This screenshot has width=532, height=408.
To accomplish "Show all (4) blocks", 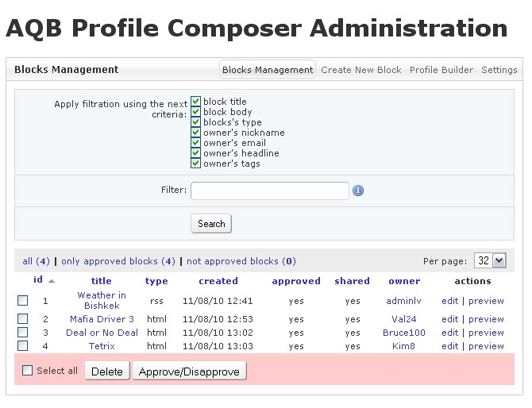I will pyautogui.click(x=36, y=261).
